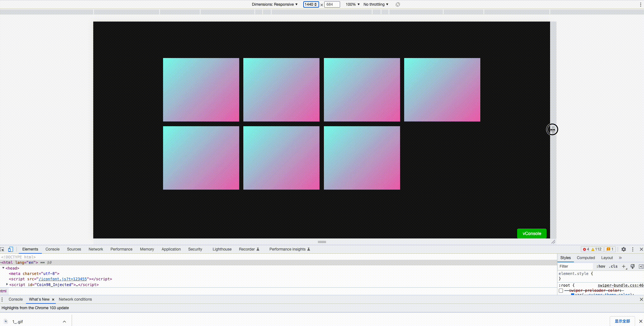Open the Network conditions drawer tab
The image size is (644, 326).
(75, 299)
